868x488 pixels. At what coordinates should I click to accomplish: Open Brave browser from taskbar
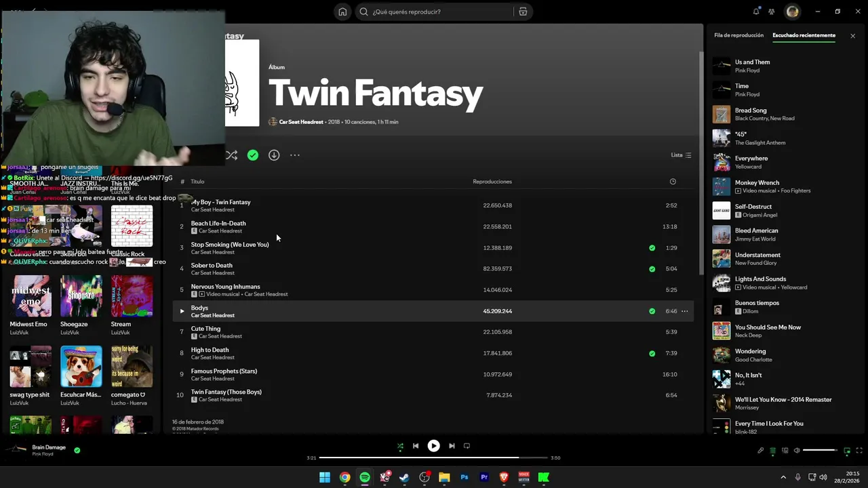point(504,477)
